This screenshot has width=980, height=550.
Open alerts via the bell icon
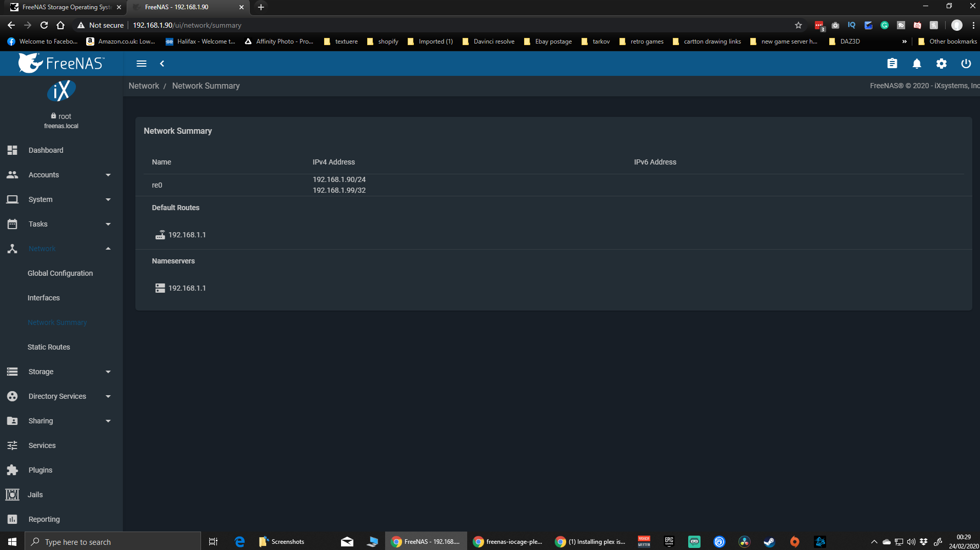point(917,64)
